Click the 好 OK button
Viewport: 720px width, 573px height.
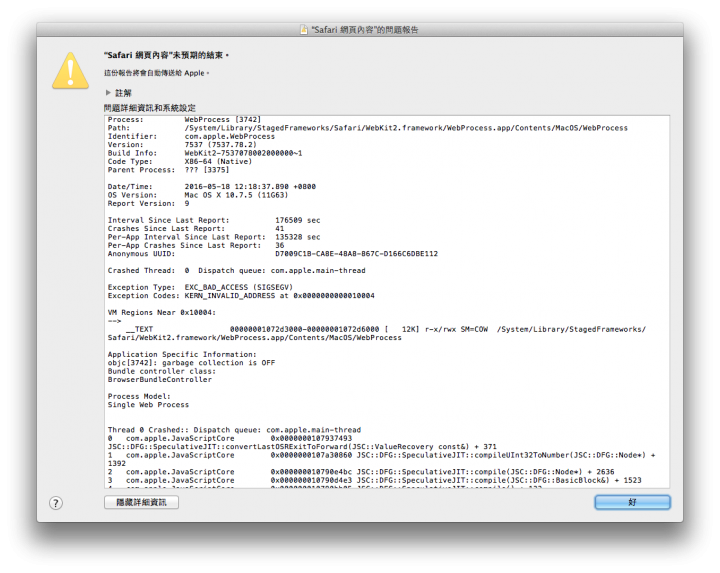(632, 502)
